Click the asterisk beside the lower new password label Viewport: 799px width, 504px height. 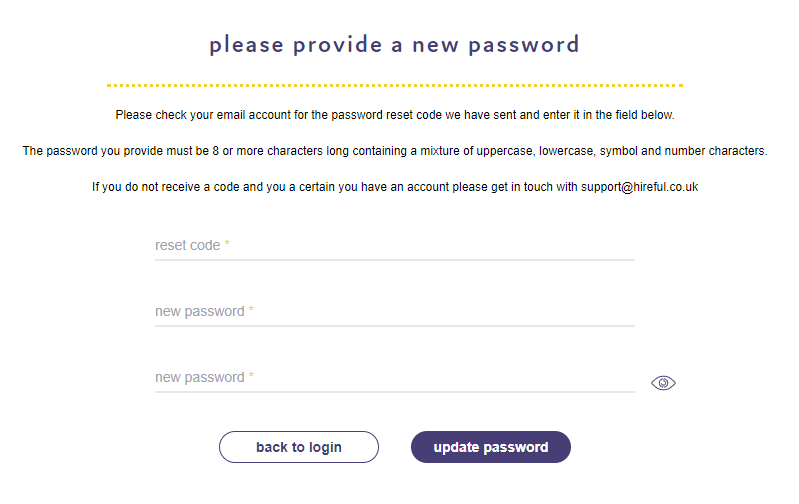click(x=251, y=376)
